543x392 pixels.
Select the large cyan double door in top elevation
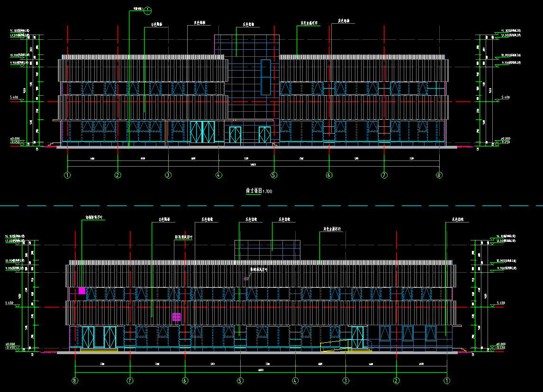202,132
